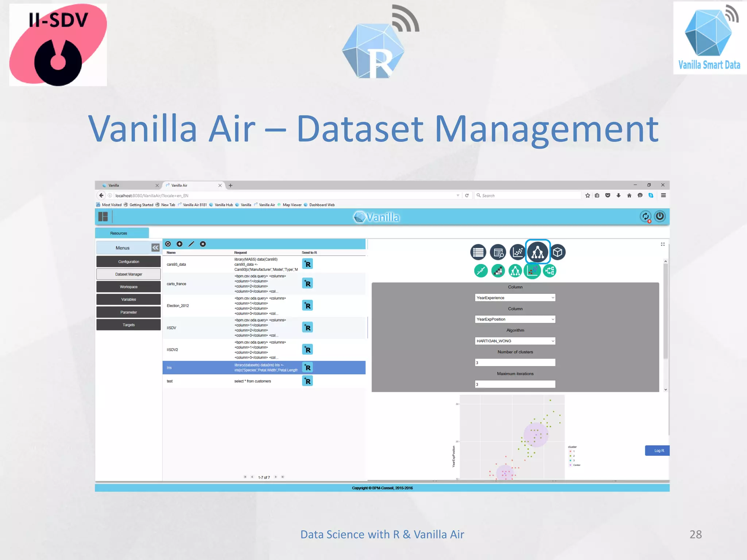Open the Vanilla Hub bookmark
Viewport: 747px width, 560px height.
[x=221, y=205]
